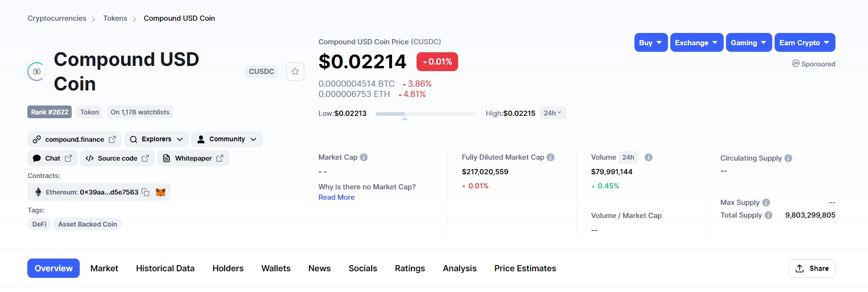This screenshot has height=292, width=868.
Task: Click external link icon beside Source code
Action: click(145, 158)
